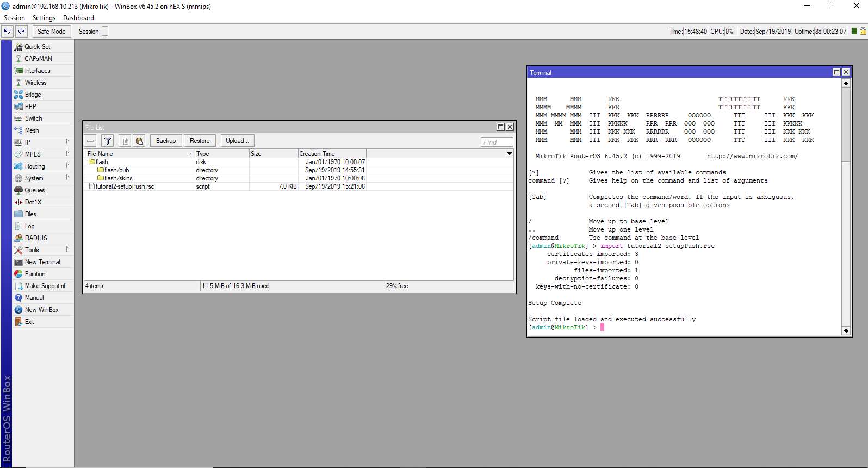Click Terminal scrollbar up arrow
Image resolution: width=868 pixels, height=468 pixels.
pyautogui.click(x=846, y=83)
